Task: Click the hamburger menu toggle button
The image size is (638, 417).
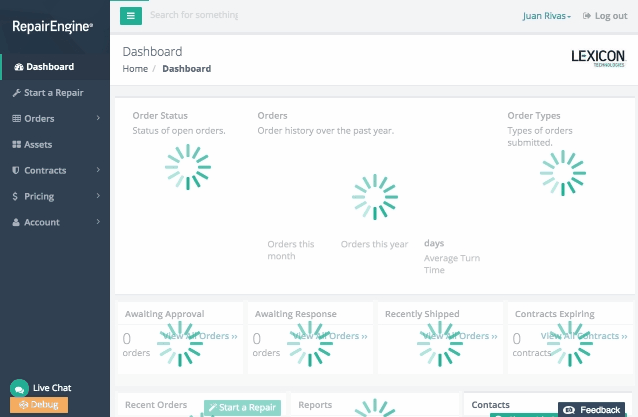Action: [x=131, y=15]
